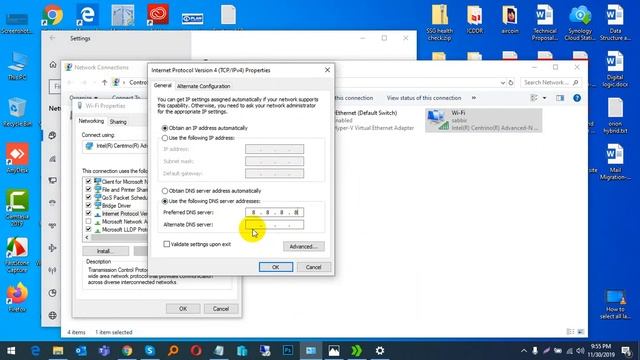Open Networking tab in Wi-Fi Properties
The image size is (640, 360).
click(91, 121)
